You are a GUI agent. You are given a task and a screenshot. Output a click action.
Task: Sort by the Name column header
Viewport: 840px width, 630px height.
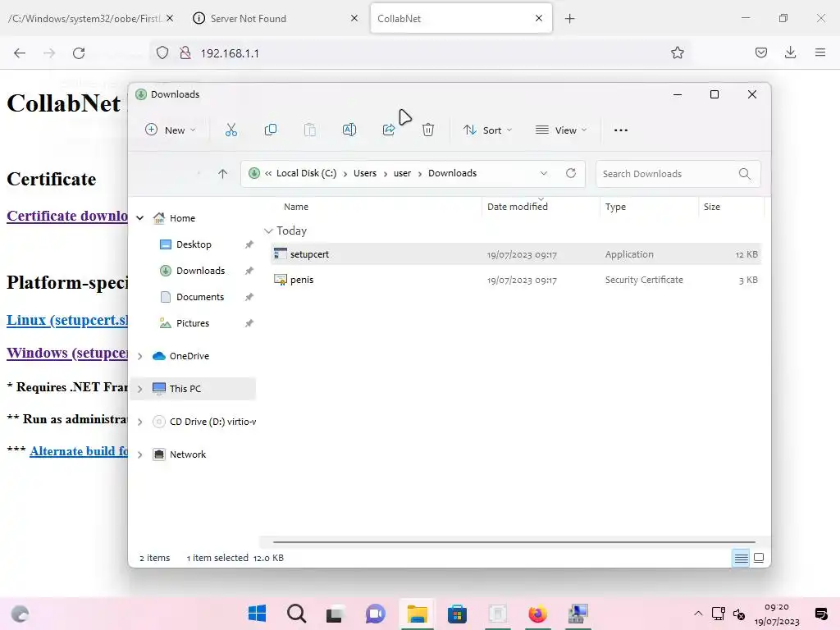pos(296,207)
